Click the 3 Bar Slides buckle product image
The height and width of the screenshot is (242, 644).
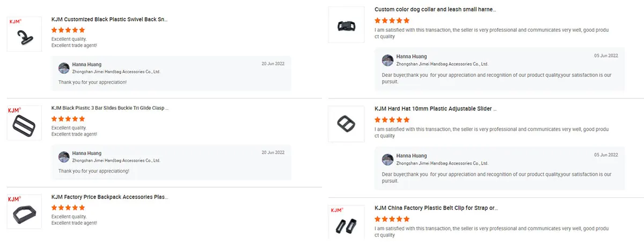point(24,123)
